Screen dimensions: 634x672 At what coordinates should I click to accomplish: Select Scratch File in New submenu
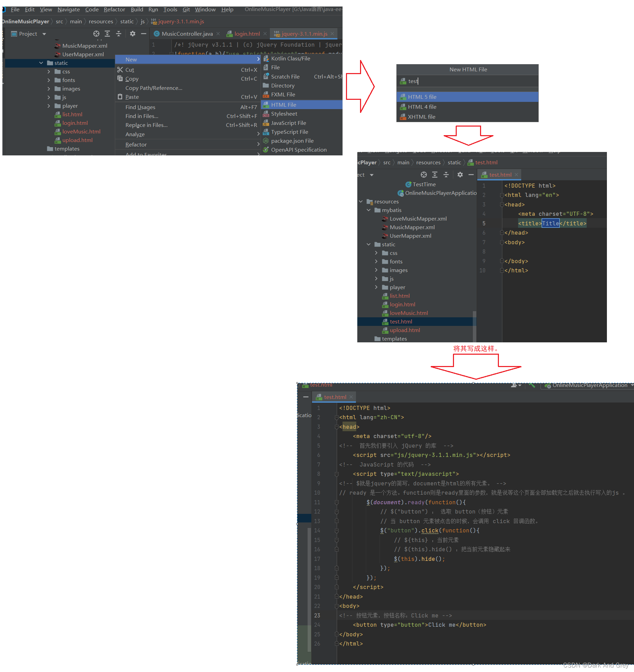point(302,76)
